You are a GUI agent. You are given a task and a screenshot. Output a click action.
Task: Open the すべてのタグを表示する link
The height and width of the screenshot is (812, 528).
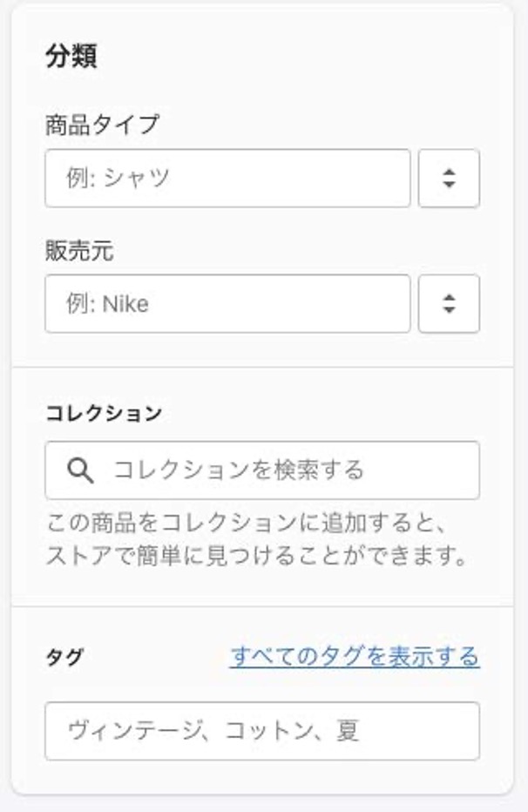click(x=355, y=656)
